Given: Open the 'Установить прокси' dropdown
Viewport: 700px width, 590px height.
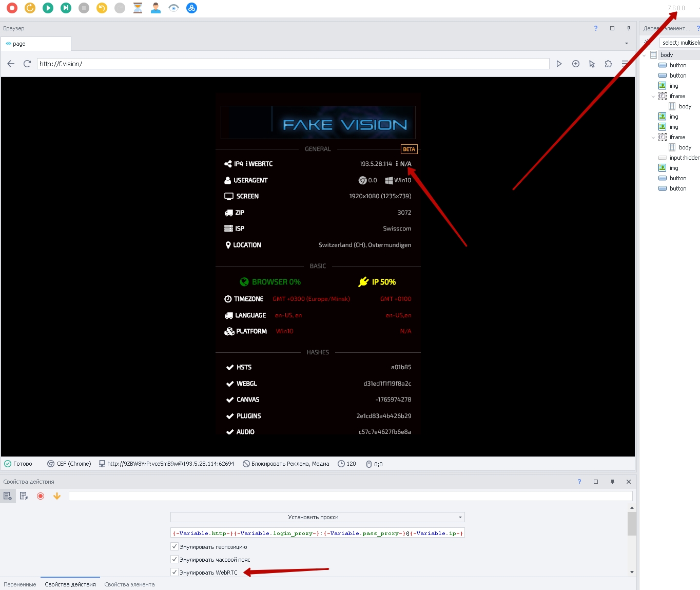Looking at the screenshot, I should (x=317, y=517).
